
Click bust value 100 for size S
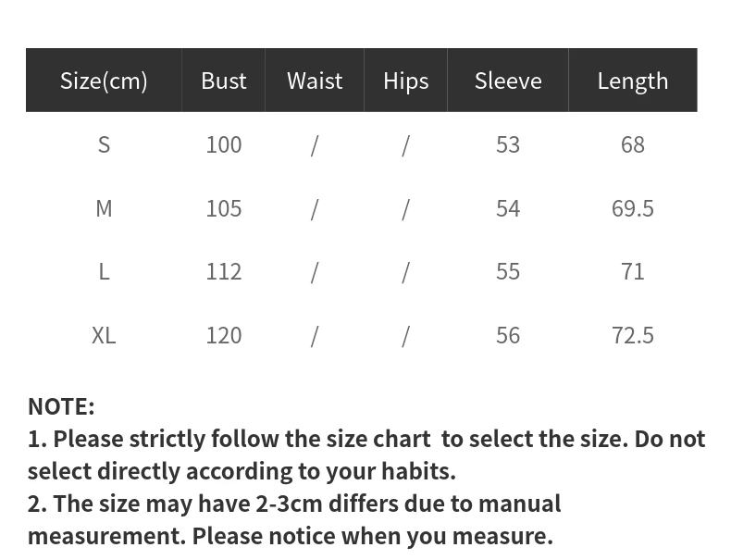point(224,144)
